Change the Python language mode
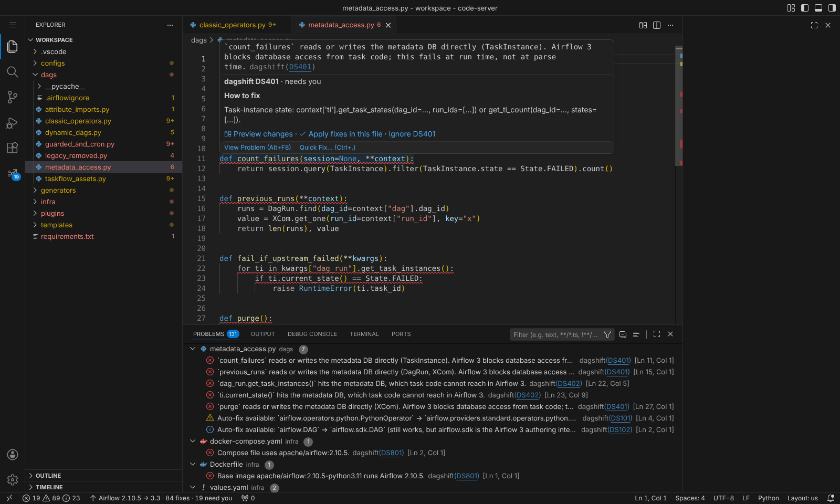The width and height of the screenshot is (840, 504). pyautogui.click(x=769, y=498)
